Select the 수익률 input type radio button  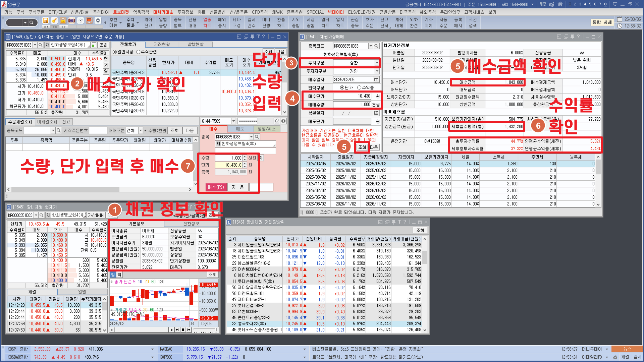359,87
